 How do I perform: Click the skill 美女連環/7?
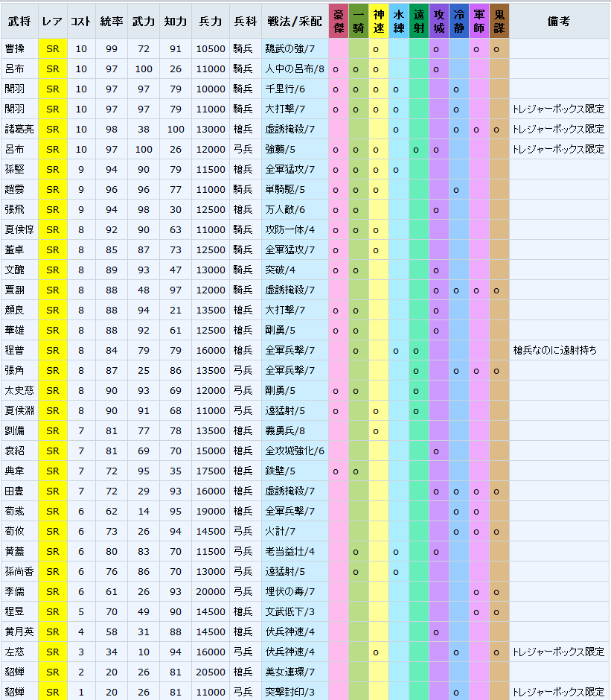(290, 672)
